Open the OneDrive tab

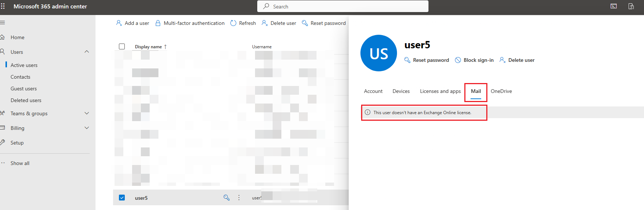coord(501,91)
